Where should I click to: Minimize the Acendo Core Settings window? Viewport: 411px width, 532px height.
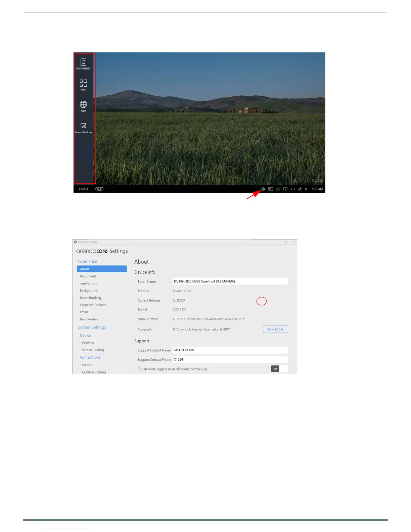click(x=278, y=242)
